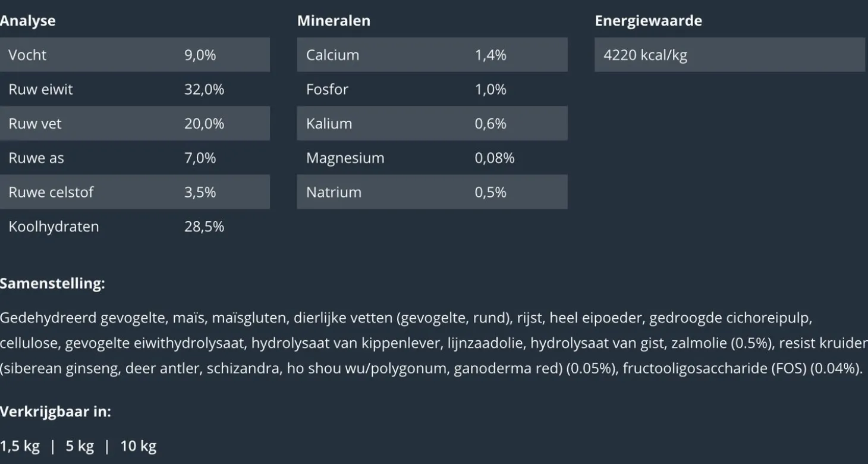Click the Mineralen heading
The image size is (868, 464).
tap(334, 21)
